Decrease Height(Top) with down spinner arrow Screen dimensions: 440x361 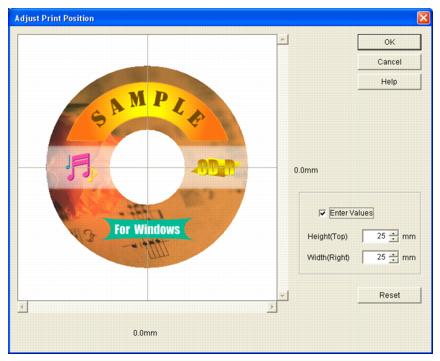click(x=394, y=239)
